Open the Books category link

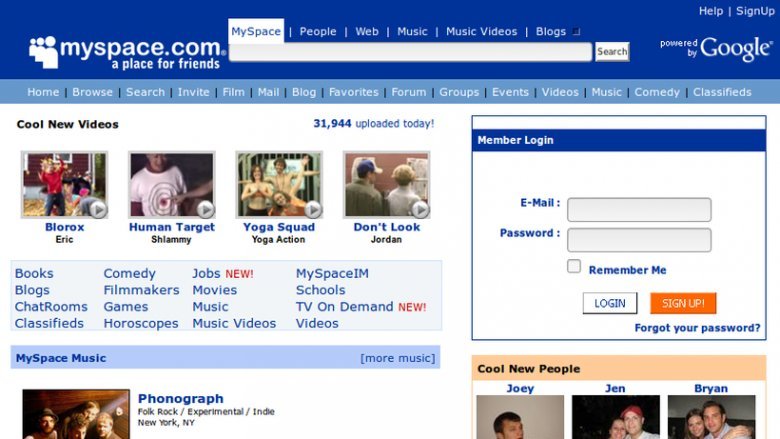[34, 273]
